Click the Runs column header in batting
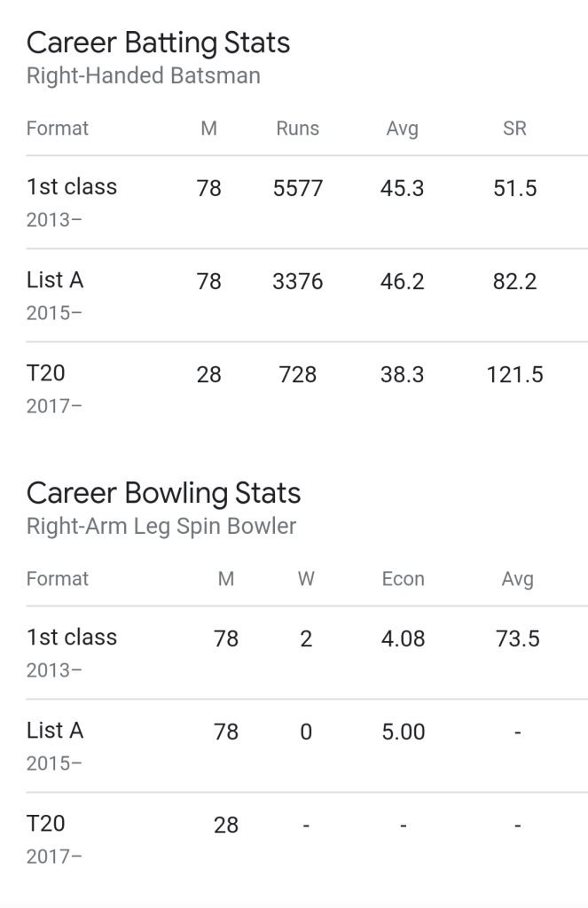 click(297, 128)
